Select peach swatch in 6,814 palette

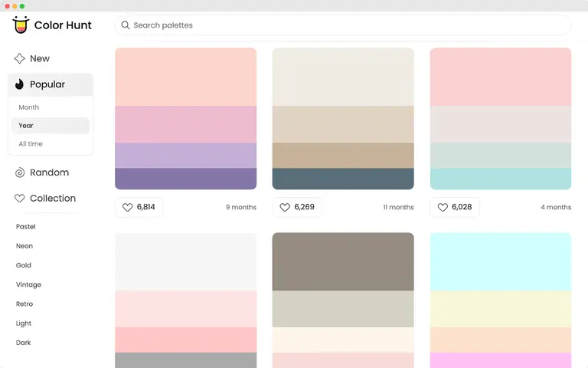185,77
